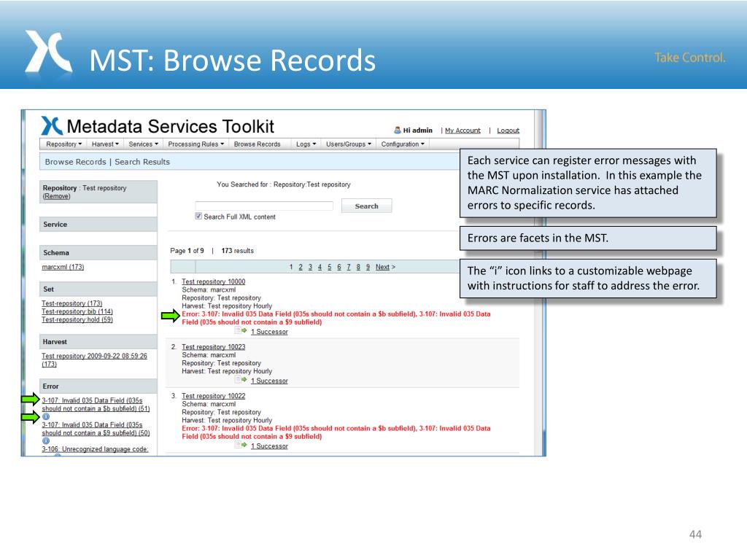This screenshot has width=747, height=560.
Task: Go to results page 9
Action: [368, 267]
